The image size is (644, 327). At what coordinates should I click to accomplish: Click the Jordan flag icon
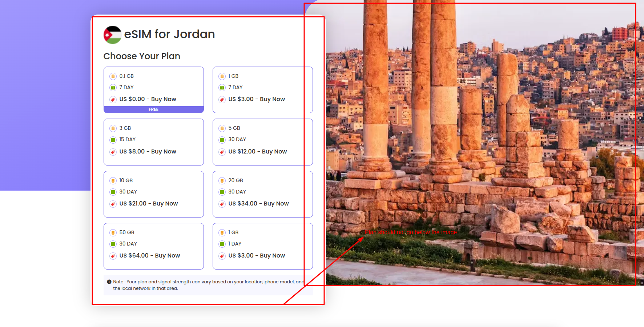pyautogui.click(x=112, y=35)
